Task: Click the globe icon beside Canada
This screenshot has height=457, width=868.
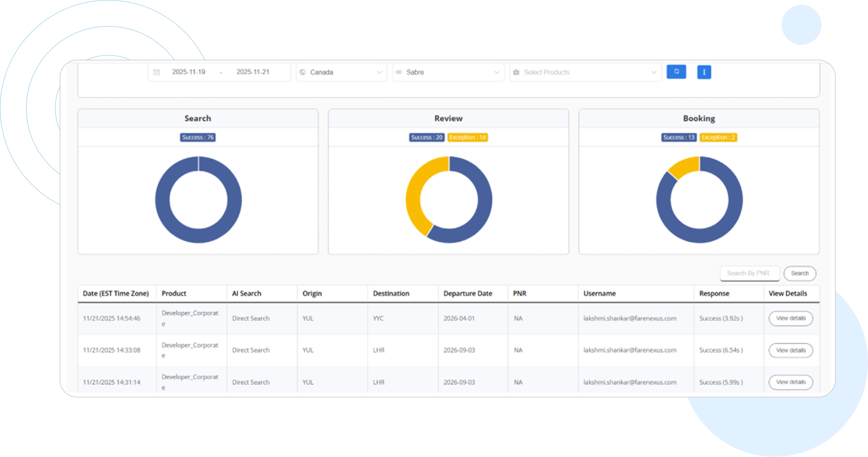Action: pos(303,72)
